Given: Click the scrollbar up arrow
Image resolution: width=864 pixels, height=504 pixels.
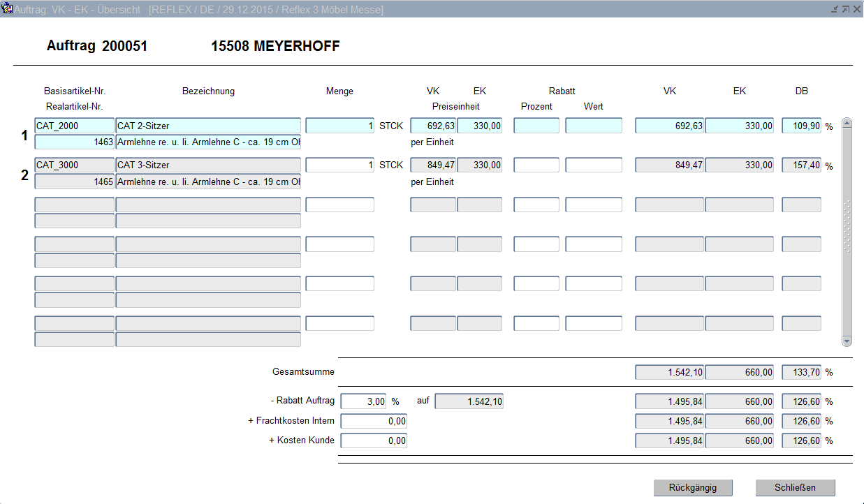Looking at the screenshot, I should (847, 124).
